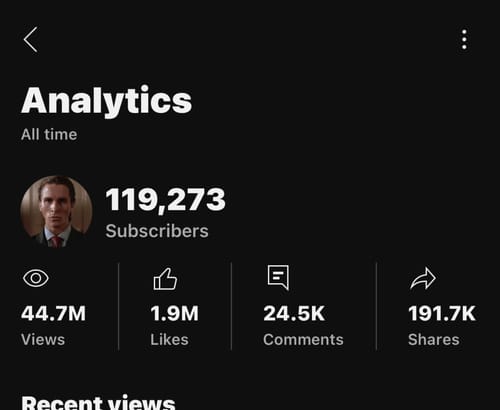Tap the Comments label
Screen dimensions: 500x410
tap(303, 340)
